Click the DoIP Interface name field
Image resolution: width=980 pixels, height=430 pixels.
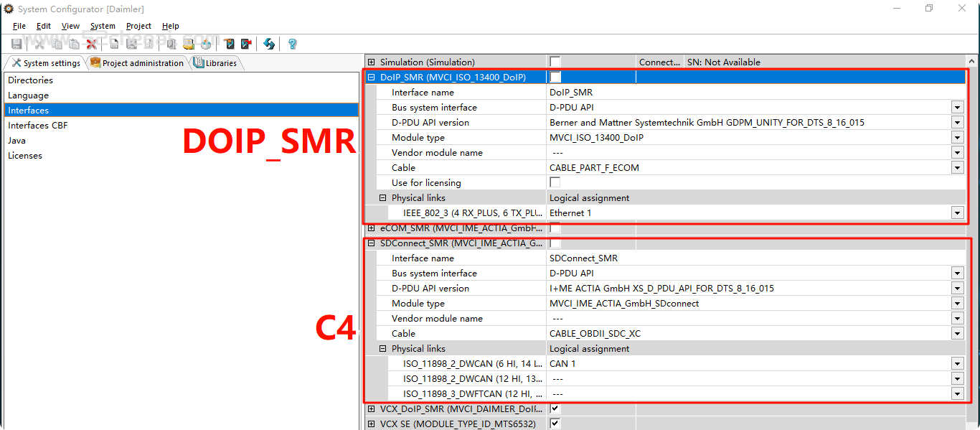point(753,92)
